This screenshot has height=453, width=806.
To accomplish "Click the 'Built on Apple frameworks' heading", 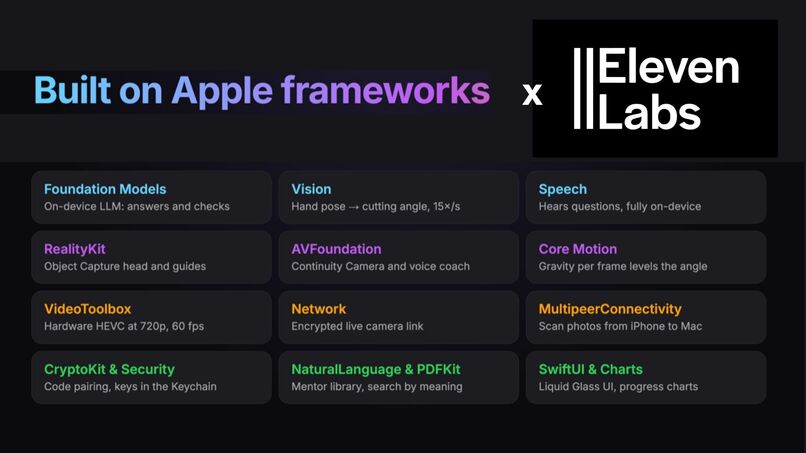I will click(x=262, y=90).
